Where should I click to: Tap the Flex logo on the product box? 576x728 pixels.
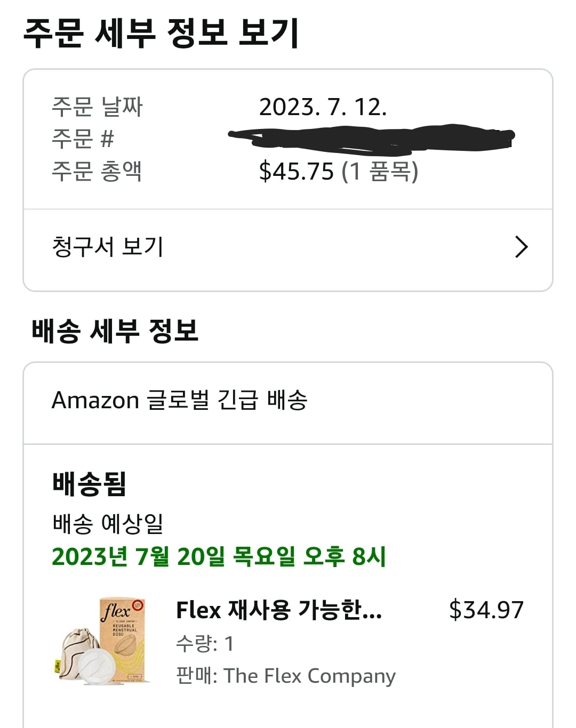117,611
